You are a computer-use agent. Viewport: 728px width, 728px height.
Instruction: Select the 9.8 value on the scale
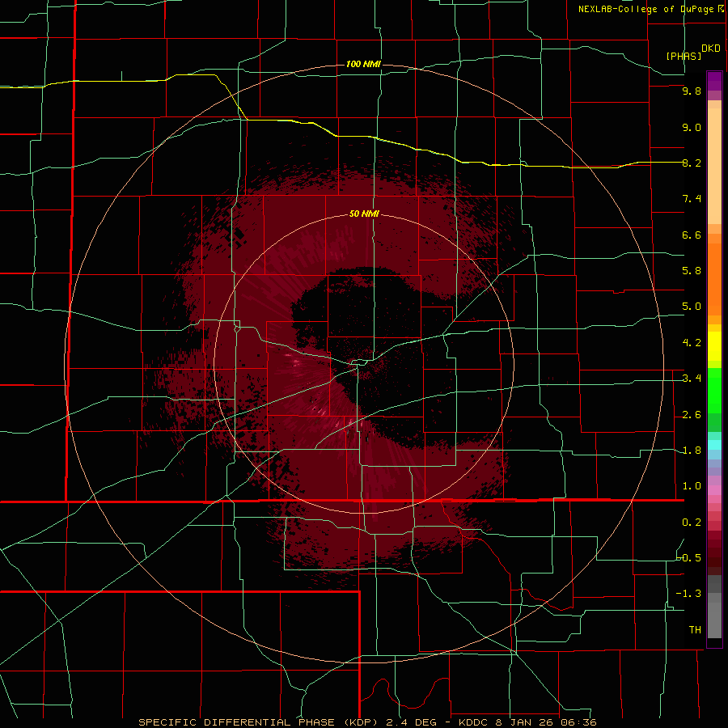coord(692,91)
